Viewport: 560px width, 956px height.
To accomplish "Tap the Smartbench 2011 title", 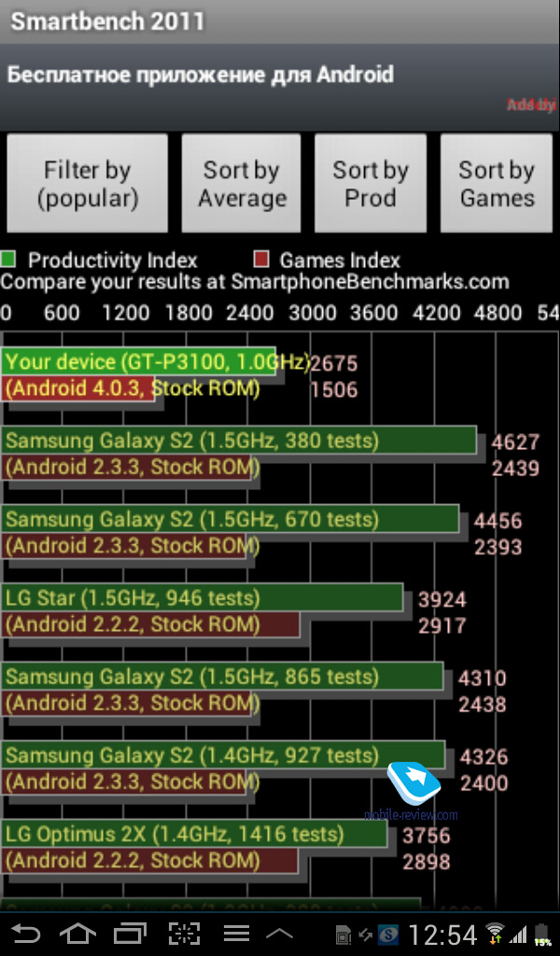I will (107, 21).
